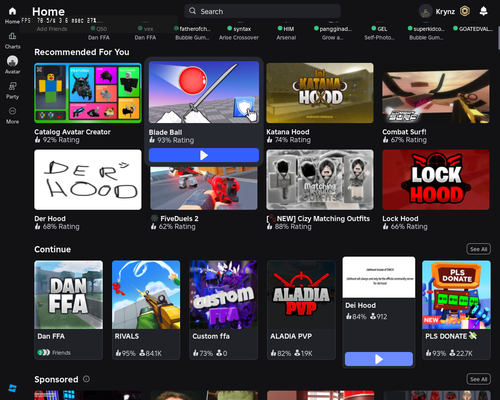The width and height of the screenshot is (500, 400).
Task: Open the Katana Hood thumbnail
Action: (x=320, y=93)
